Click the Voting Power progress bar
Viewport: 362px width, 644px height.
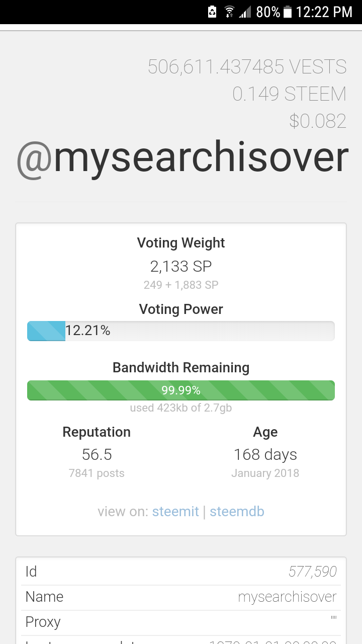[x=181, y=331]
